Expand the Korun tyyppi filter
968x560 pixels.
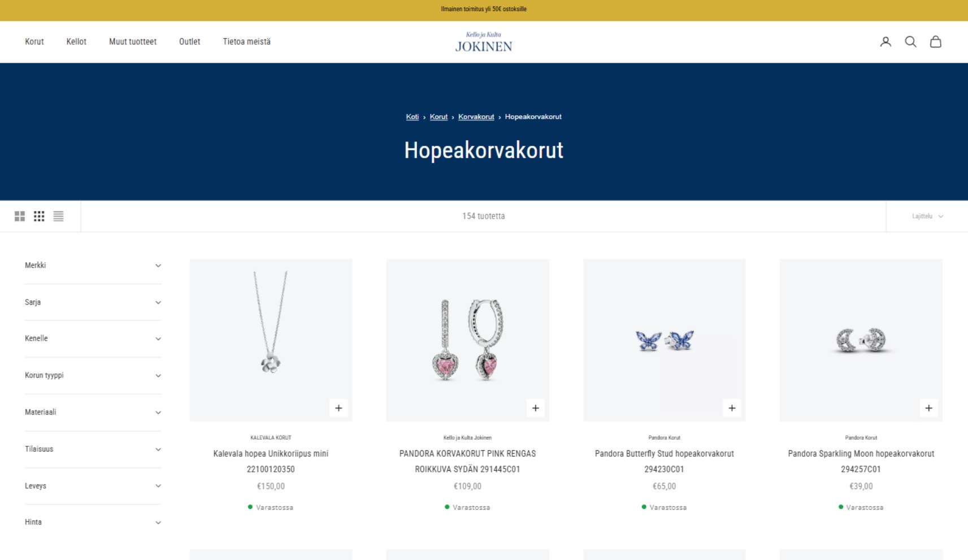[93, 376]
